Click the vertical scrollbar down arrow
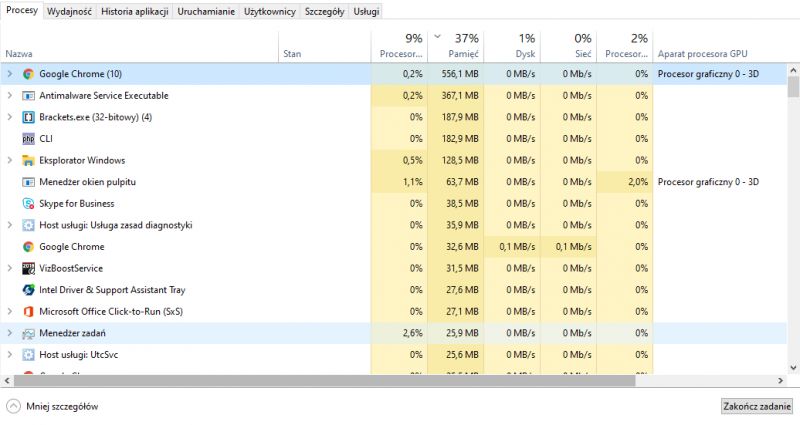Image resolution: width=800 pixels, height=425 pixels. coord(793,367)
